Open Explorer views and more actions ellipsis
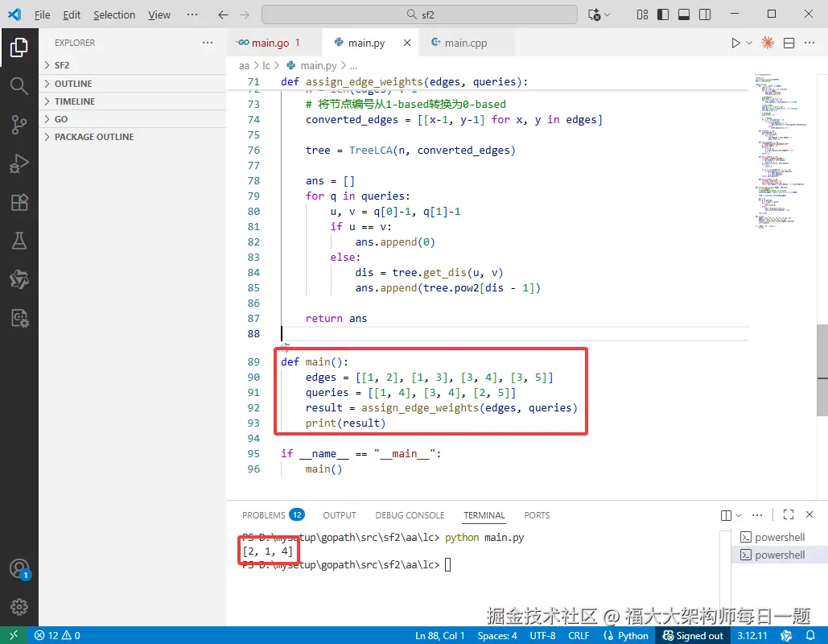This screenshot has height=644, width=828. [x=208, y=43]
